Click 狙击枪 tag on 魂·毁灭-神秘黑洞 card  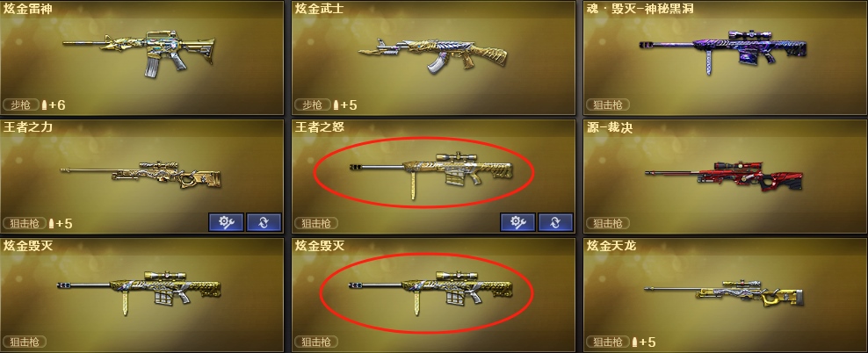tap(608, 104)
